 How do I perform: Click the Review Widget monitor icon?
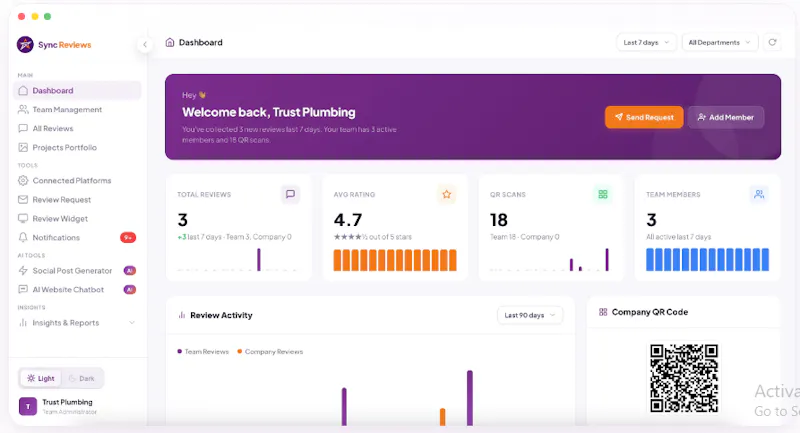[x=23, y=218]
